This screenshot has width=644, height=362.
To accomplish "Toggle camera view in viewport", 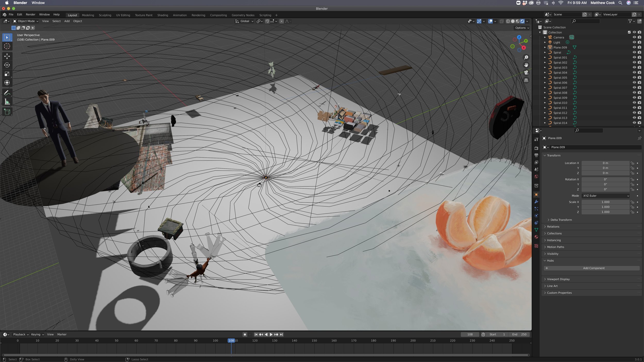I will [x=526, y=73].
